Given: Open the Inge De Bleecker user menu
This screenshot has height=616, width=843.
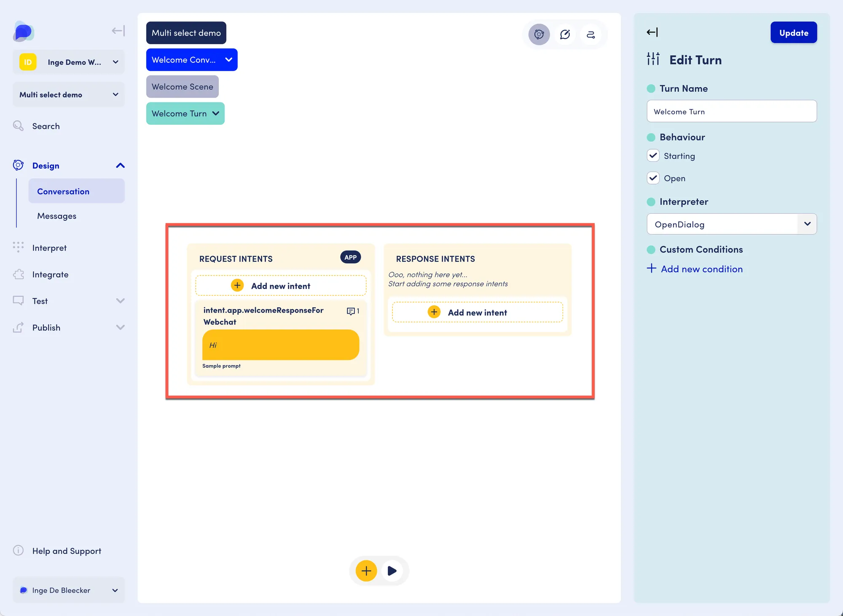Looking at the screenshot, I should click(x=69, y=590).
